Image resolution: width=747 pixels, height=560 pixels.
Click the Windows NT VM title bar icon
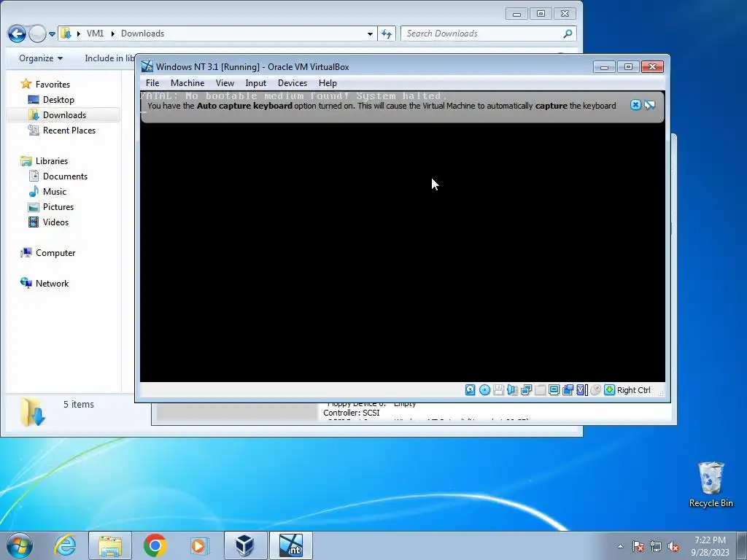(x=147, y=66)
